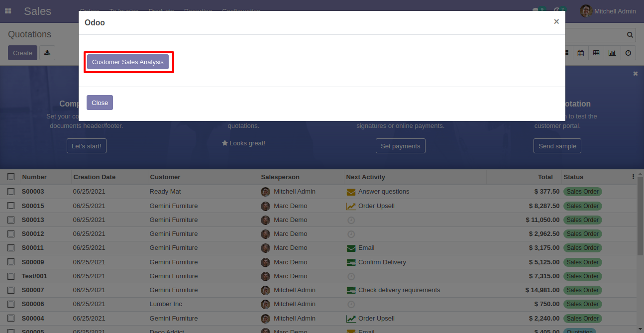The image size is (644, 333).
Task: Open the Ready Mat customer cell
Action: 204,192
